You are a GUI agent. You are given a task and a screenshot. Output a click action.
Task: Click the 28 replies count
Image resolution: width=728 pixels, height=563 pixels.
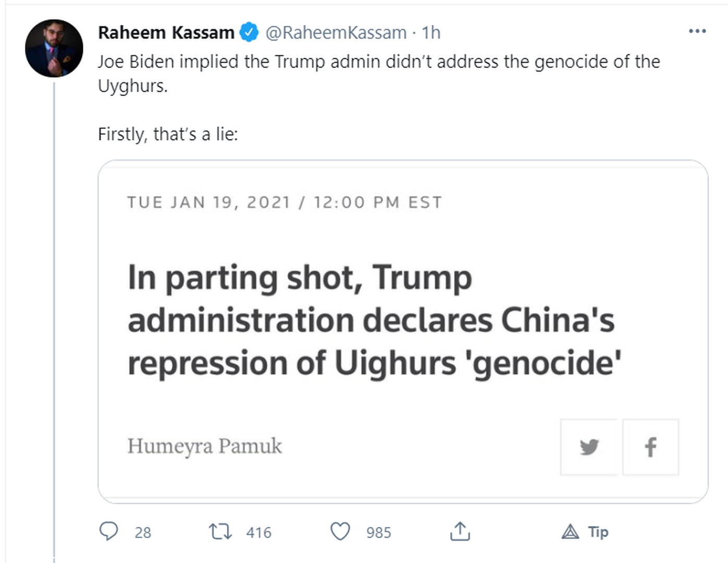point(143,532)
